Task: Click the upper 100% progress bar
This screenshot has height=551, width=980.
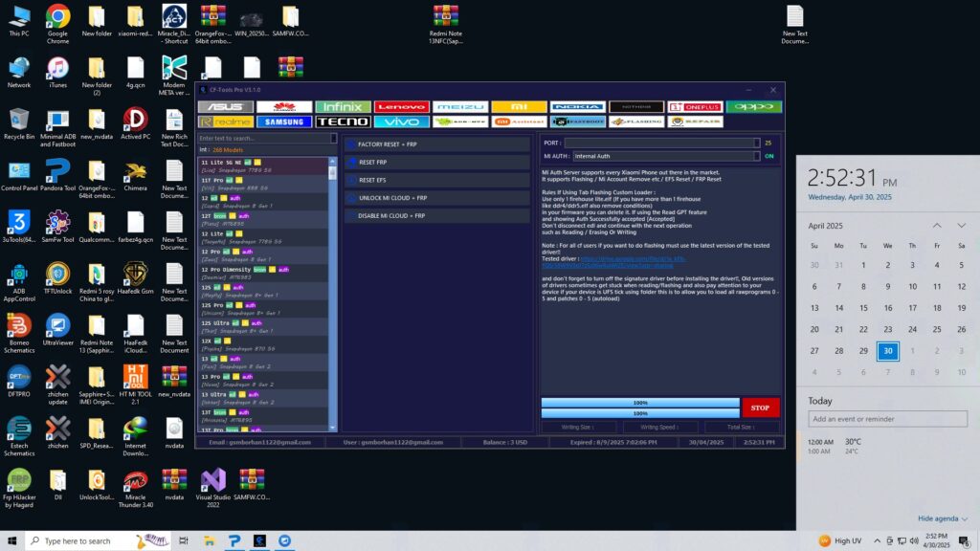Action: pyautogui.click(x=640, y=403)
